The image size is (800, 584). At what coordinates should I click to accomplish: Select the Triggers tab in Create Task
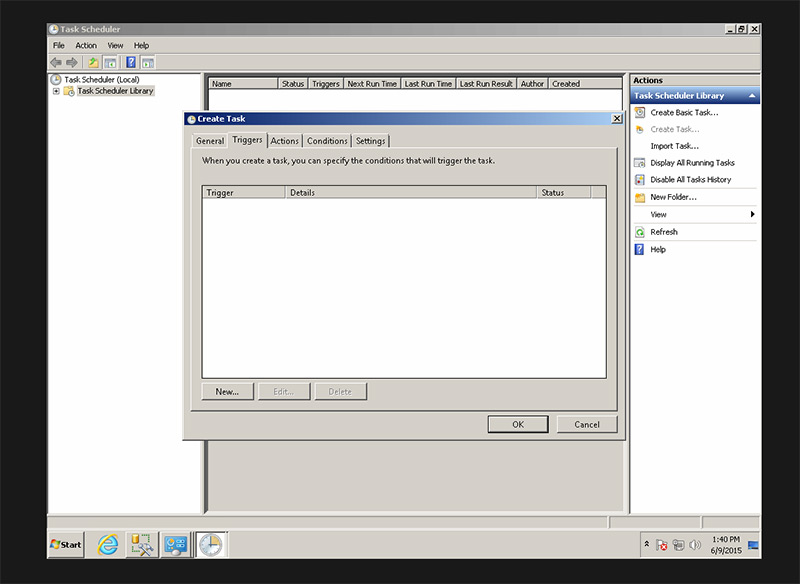(x=247, y=140)
